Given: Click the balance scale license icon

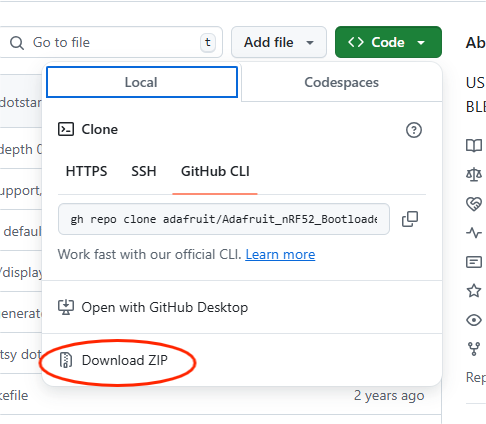Looking at the screenshot, I should point(474,174).
